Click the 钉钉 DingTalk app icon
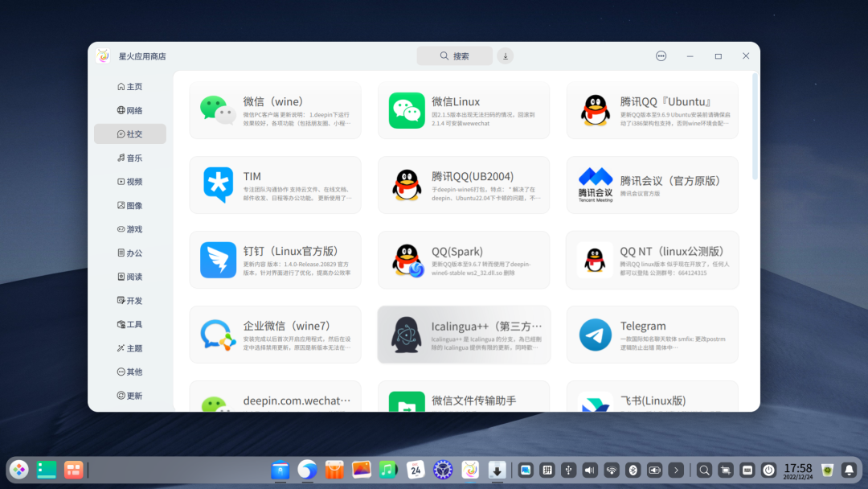This screenshot has height=489, width=868. 219,260
